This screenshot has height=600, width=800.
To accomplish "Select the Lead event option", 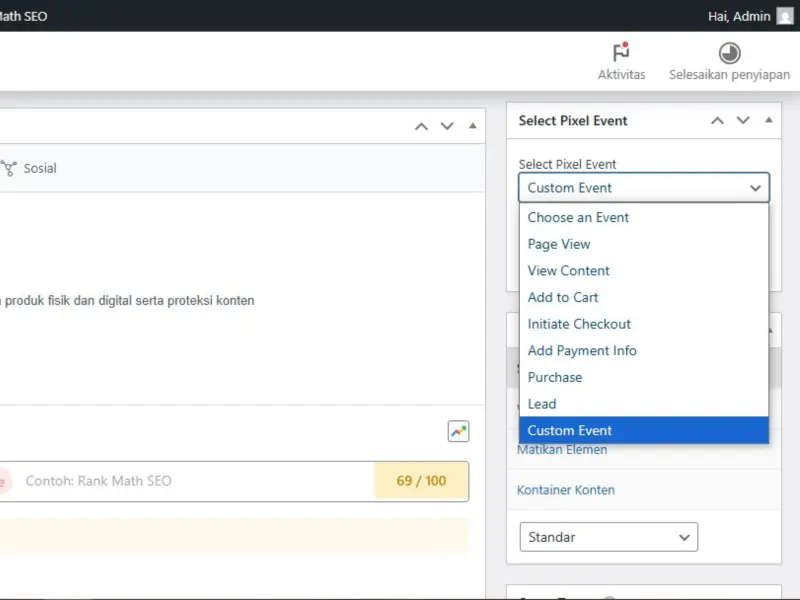I will pos(542,404).
